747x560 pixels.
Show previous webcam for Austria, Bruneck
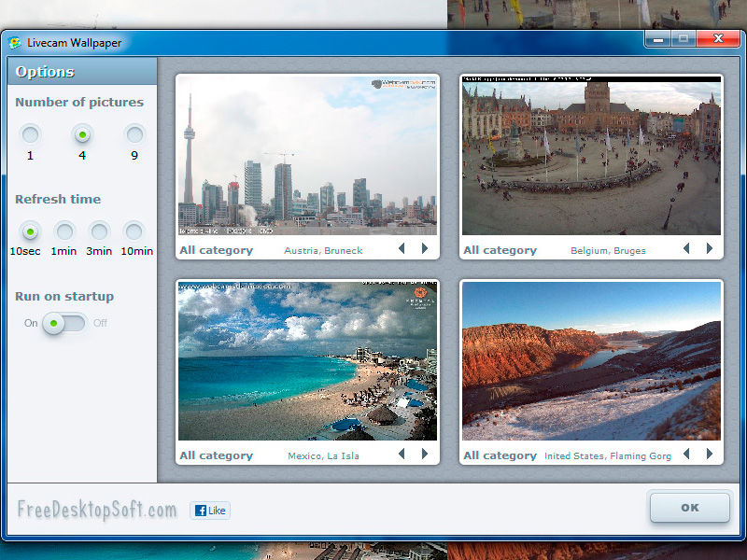pyautogui.click(x=402, y=249)
